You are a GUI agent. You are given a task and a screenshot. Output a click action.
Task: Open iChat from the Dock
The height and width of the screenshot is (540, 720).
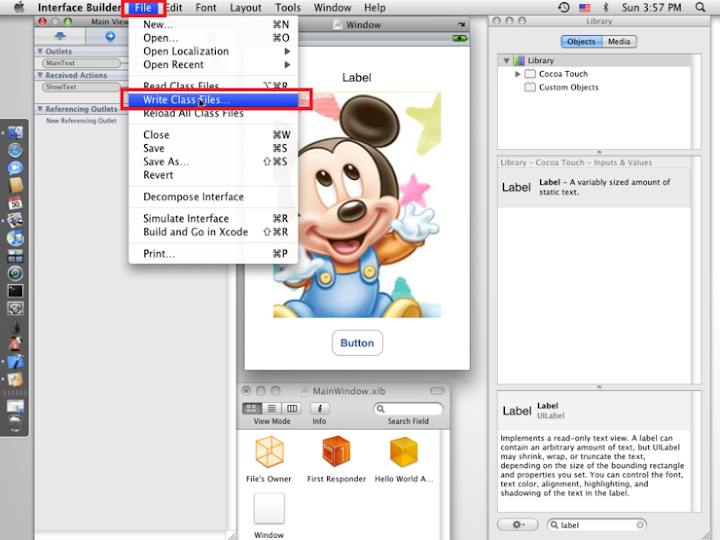click(x=15, y=168)
